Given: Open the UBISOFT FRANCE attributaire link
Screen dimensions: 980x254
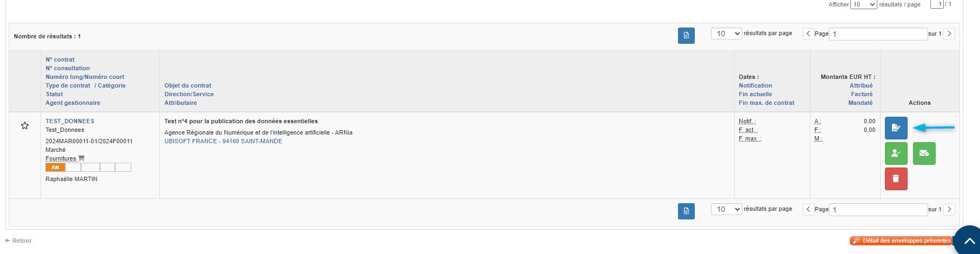Looking at the screenshot, I should (223, 141).
